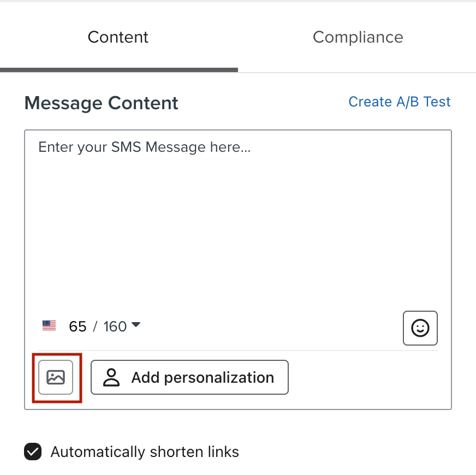Select the US flag country icon
This screenshot has width=476, height=475.
pyautogui.click(x=49, y=325)
